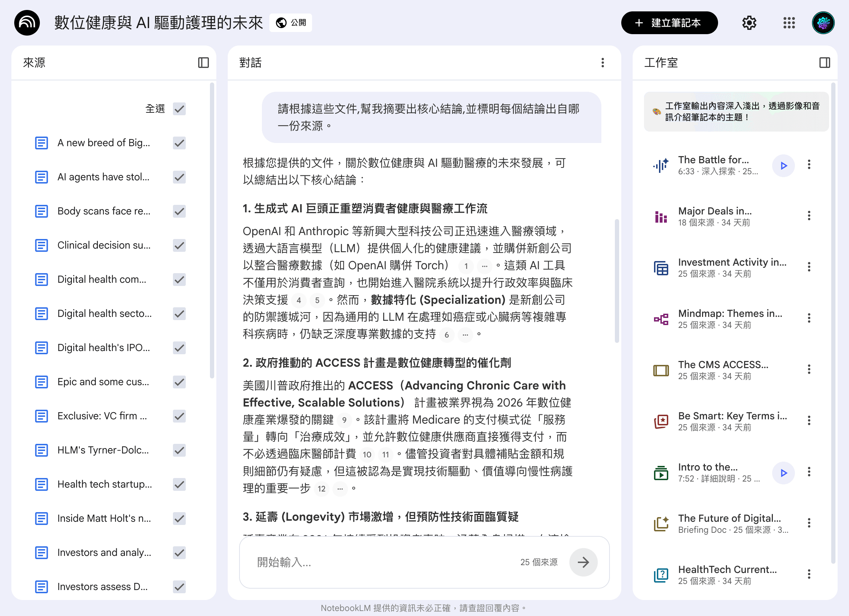Open the settings gear icon
Screen dimensions: 849x616
[x=749, y=23]
